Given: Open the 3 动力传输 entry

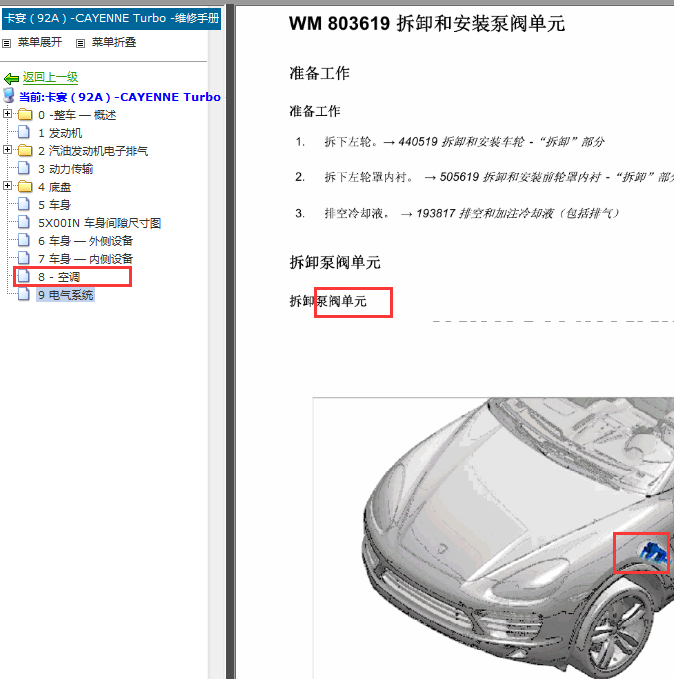Looking at the screenshot, I should click(65, 169).
